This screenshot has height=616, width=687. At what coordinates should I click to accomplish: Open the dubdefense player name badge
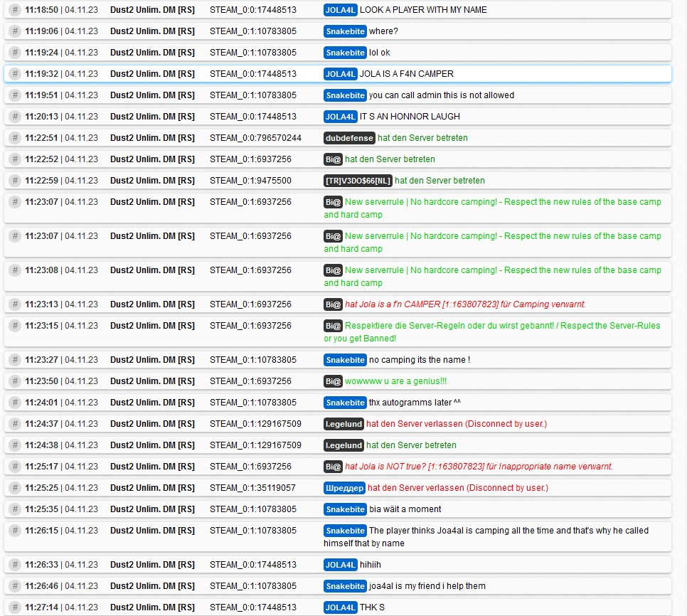pyautogui.click(x=349, y=138)
